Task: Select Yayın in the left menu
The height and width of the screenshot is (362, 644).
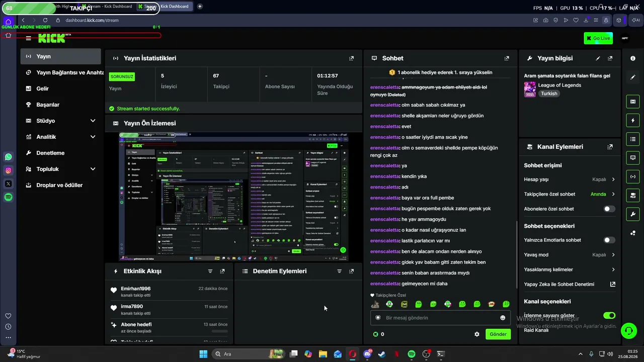Action: coord(61,56)
